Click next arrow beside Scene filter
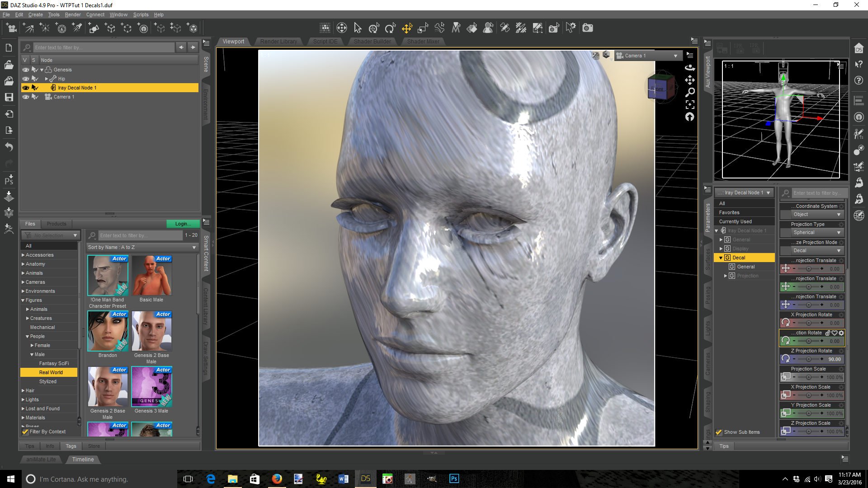Viewport: 868px width, 488px height. 193,47
